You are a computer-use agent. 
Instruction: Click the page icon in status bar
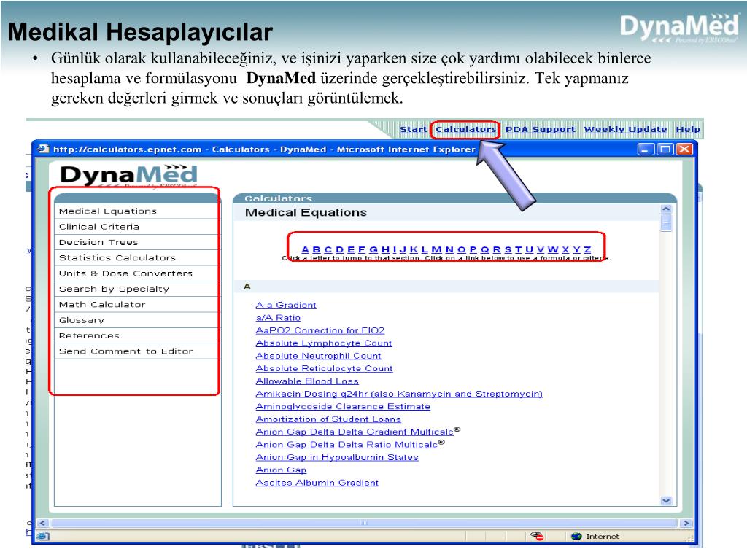click(x=43, y=537)
